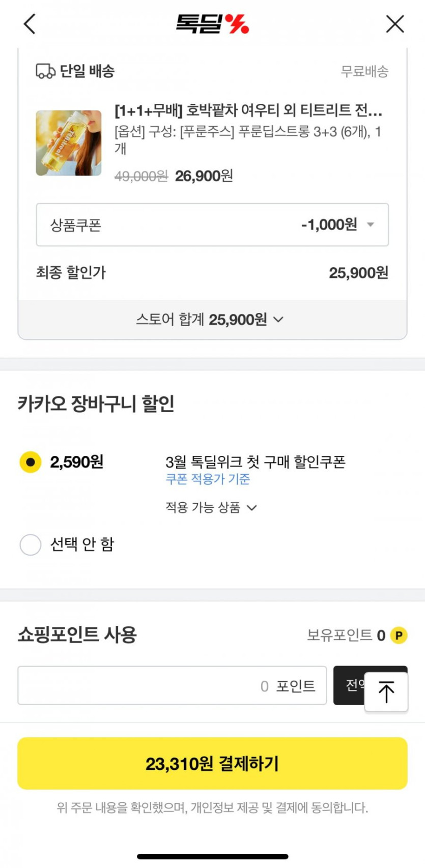425x868 pixels.
Task: Open the product thumbnail image
Action: (69, 143)
